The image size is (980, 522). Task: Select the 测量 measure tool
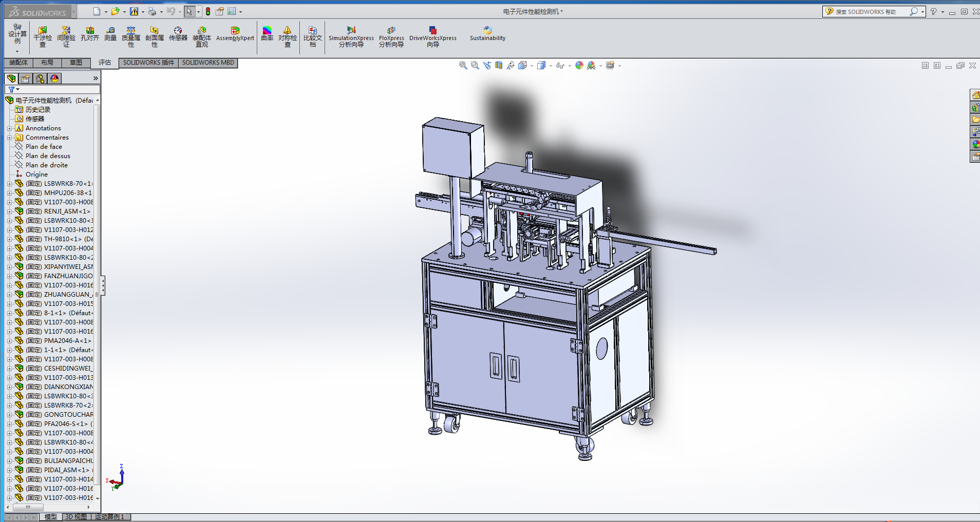[110, 34]
